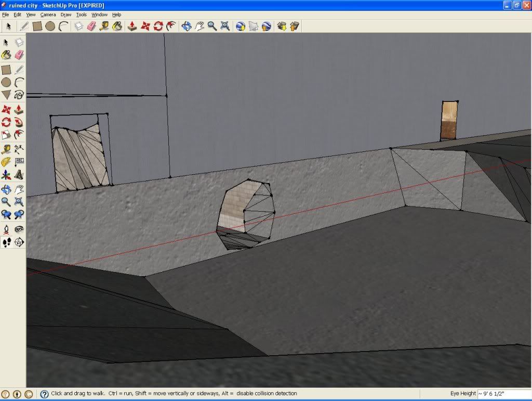
Task: Select Rotate tool in top toolbar
Action: (x=158, y=26)
